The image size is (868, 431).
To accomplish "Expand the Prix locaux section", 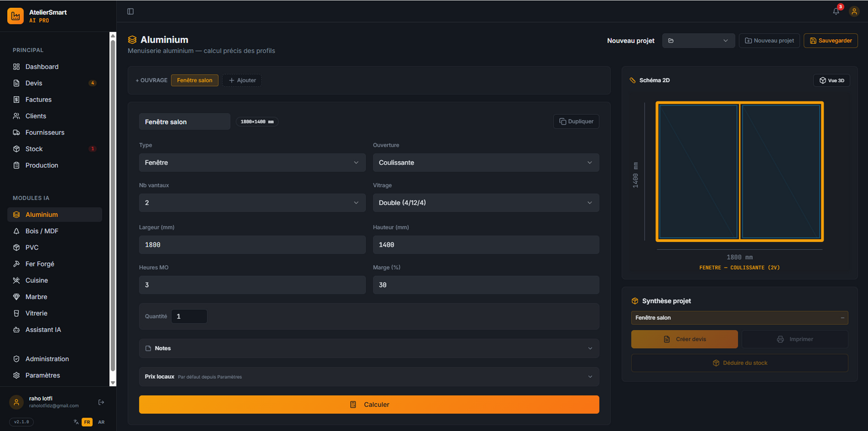I will [369, 377].
